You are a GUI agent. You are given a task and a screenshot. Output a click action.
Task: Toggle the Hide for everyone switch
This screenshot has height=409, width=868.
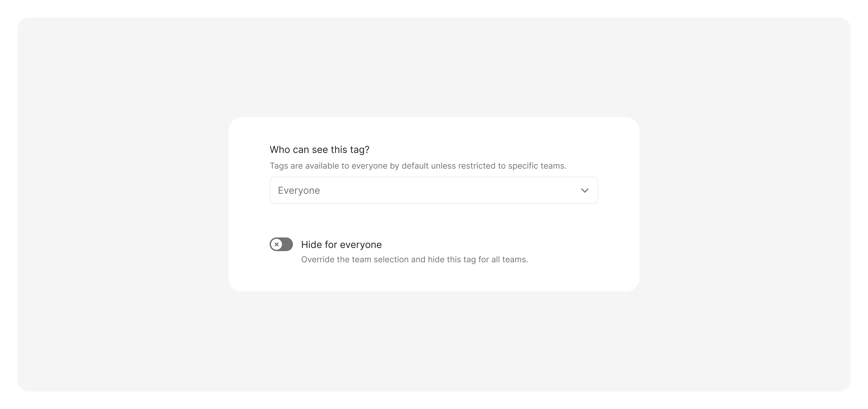coord(281,244)
